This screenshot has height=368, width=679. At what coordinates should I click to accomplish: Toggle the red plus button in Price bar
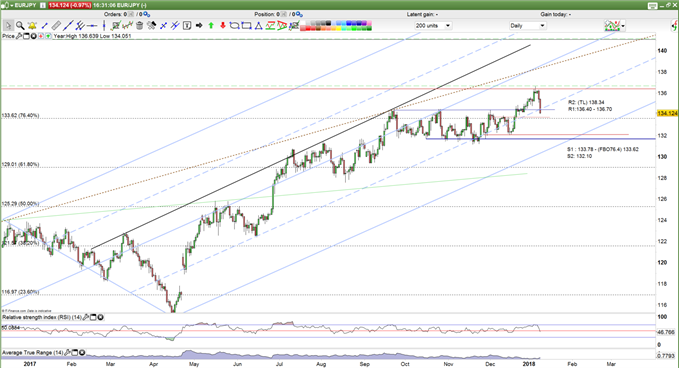pos(41,36)
